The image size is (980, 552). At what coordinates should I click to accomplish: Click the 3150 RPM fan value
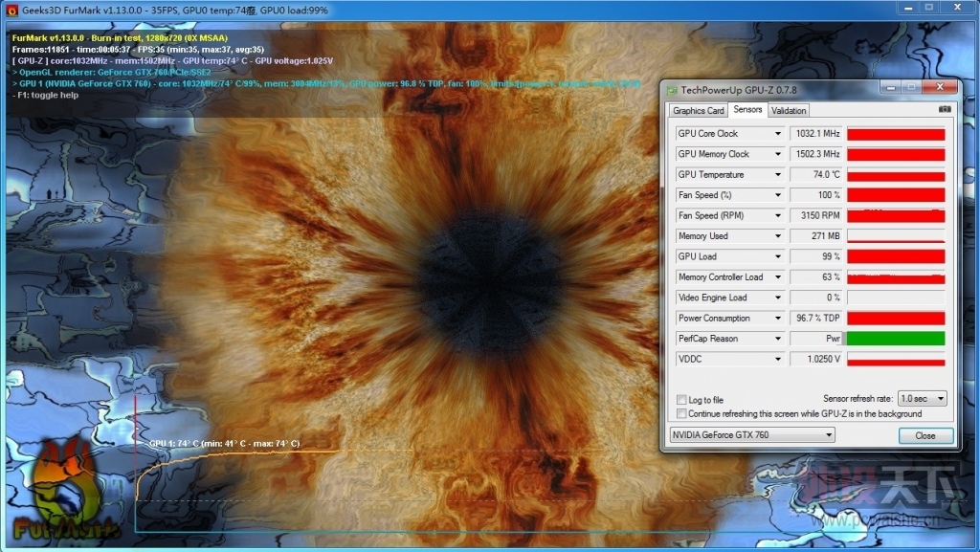tap(816, 215)
